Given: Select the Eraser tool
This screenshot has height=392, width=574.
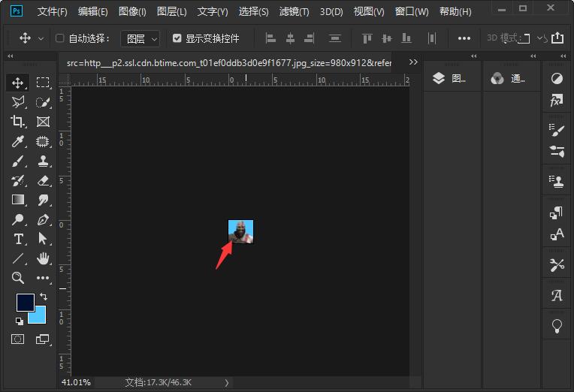Looking at the screenshot, I should click(43, 180).
